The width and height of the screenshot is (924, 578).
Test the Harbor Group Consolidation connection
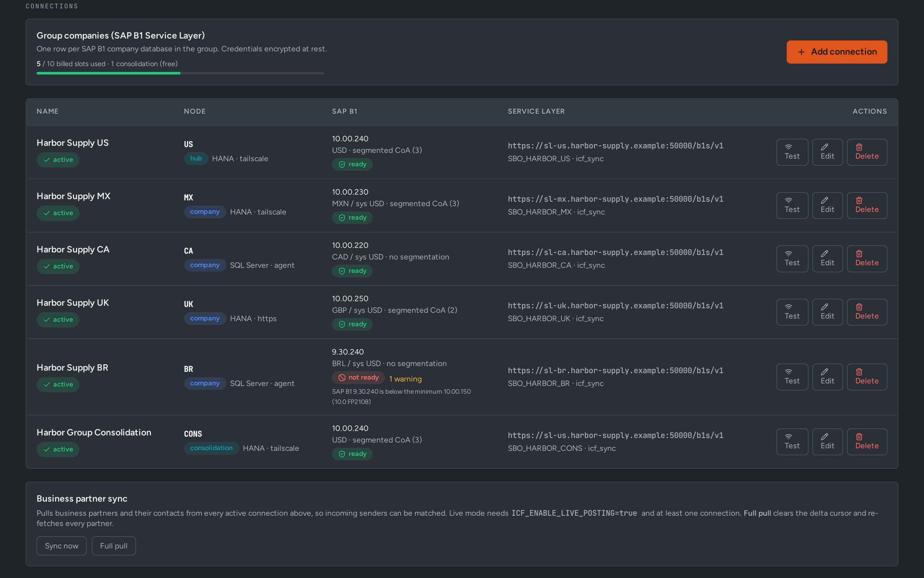[x=792, y=442]
